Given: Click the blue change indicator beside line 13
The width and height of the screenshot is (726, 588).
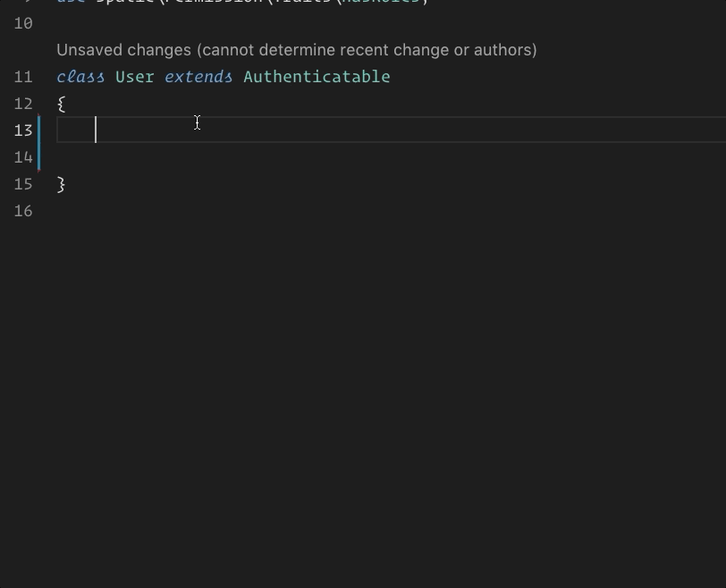Looking at the screenshot, I should 39,130.
